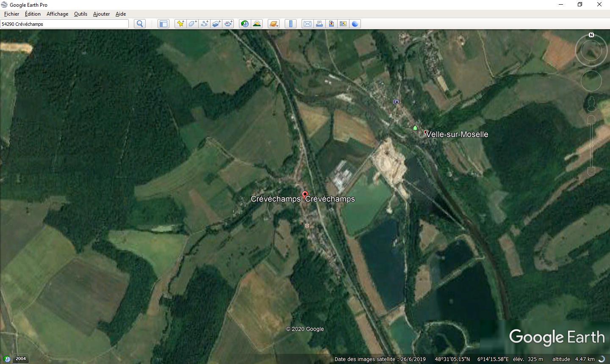This screenshot has width=610, height=364.
Task: Click the search magnifier button
Action: [x=140, y=24]
